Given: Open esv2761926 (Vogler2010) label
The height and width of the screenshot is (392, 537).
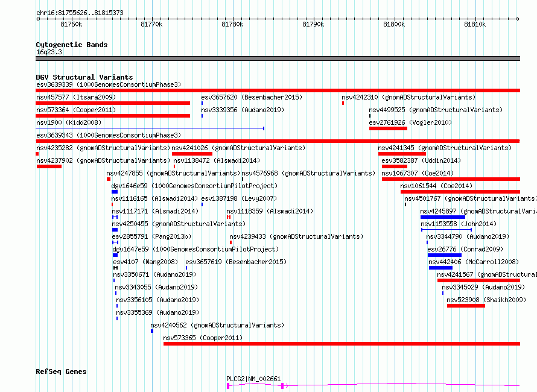Looking at the screenshot, I should pos(410,122).
